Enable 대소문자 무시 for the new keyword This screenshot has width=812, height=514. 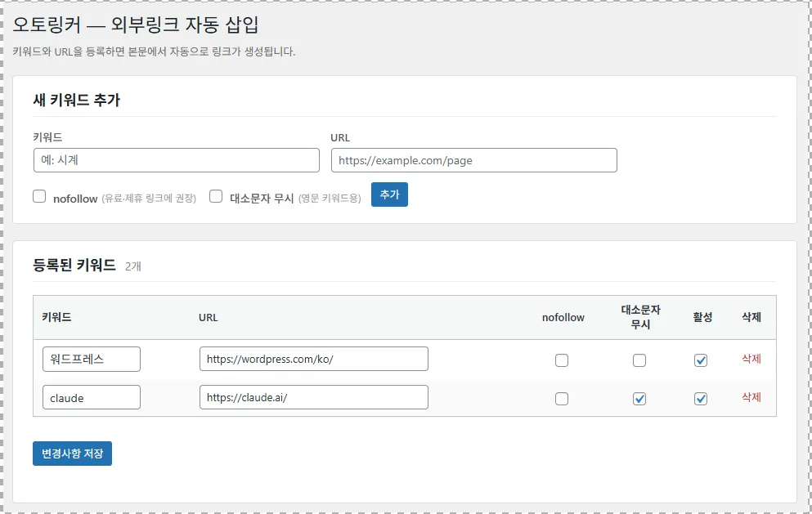[216, 196]
